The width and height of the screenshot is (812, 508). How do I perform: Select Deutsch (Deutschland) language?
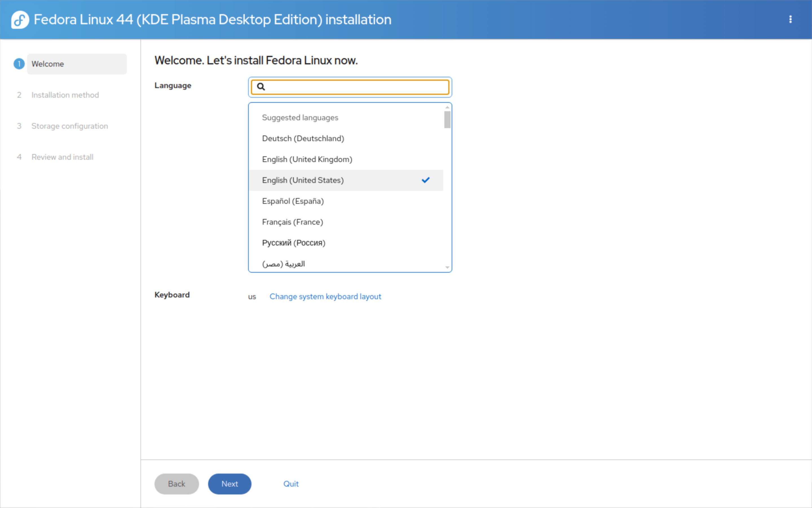(x=346, y=138)
